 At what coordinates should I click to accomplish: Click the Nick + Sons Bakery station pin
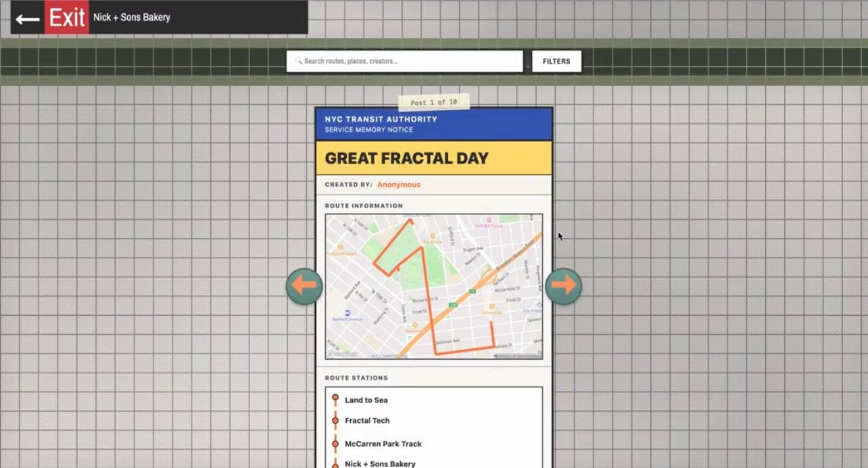[x=335, y=463]
